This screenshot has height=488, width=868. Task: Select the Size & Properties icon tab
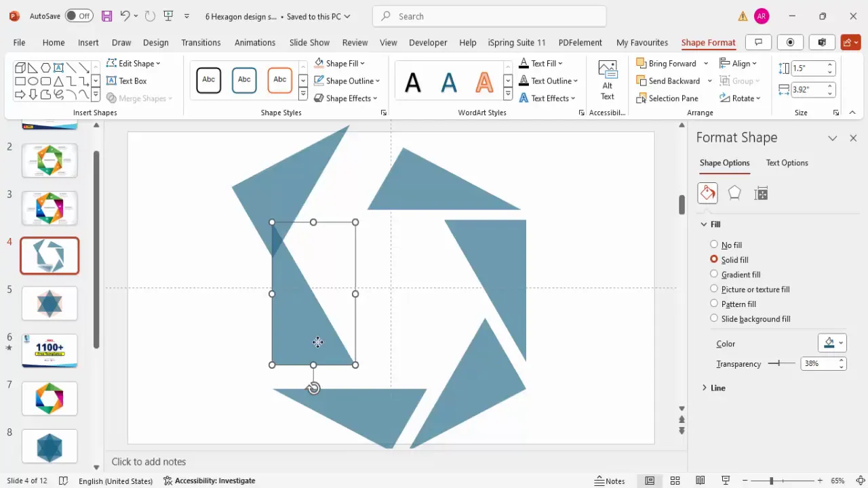click(761, 193)
